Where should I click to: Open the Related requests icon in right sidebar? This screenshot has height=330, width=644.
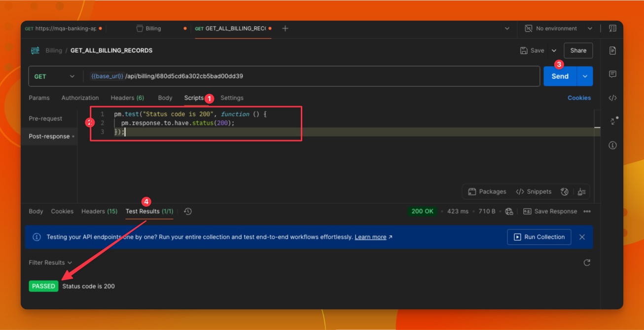(x=613, y=121)
